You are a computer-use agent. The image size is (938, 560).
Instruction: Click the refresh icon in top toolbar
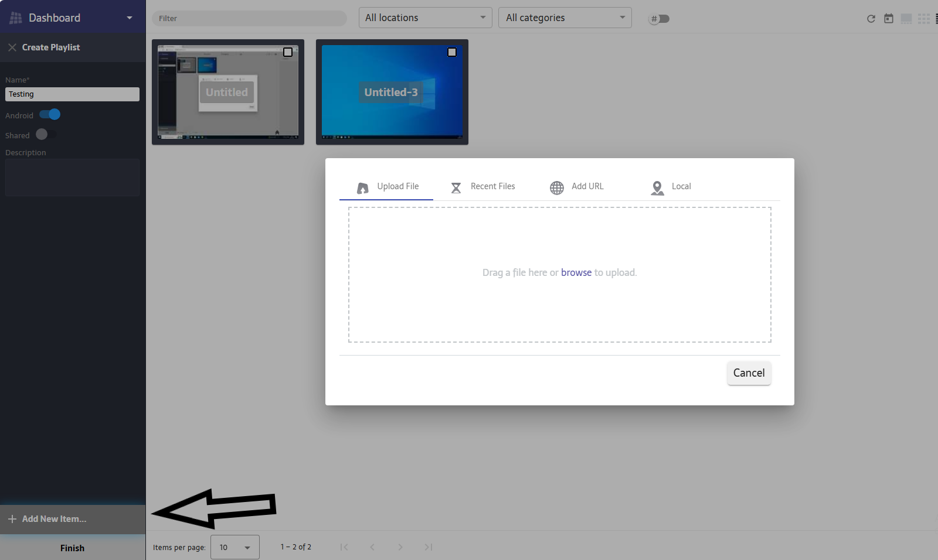pyautogui.click(x=871, y=19)
